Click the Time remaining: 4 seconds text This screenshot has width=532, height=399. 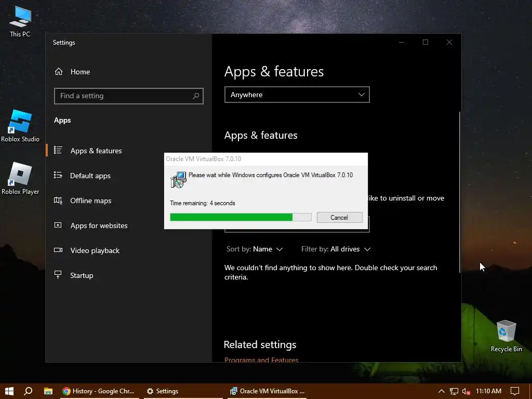coord(203,203)
